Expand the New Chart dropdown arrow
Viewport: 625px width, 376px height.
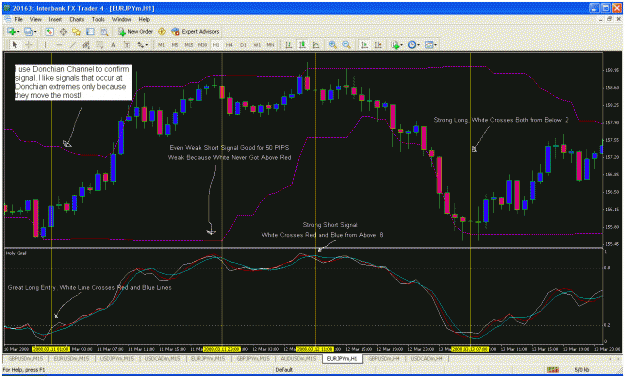[x=18, y=32]
